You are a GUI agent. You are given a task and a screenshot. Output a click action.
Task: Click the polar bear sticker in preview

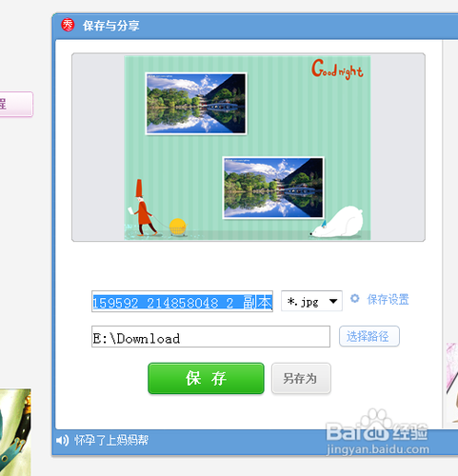coord(337,222)
